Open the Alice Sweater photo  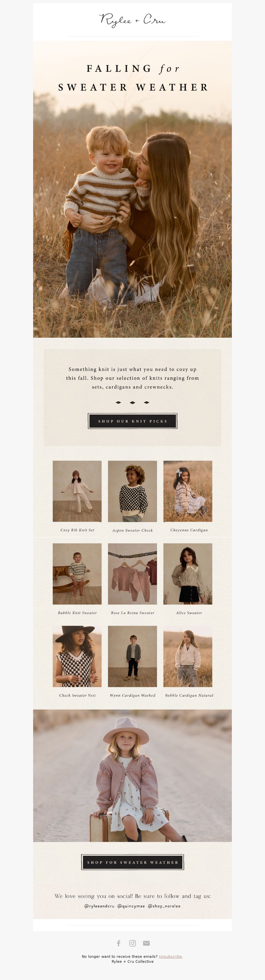188,574
